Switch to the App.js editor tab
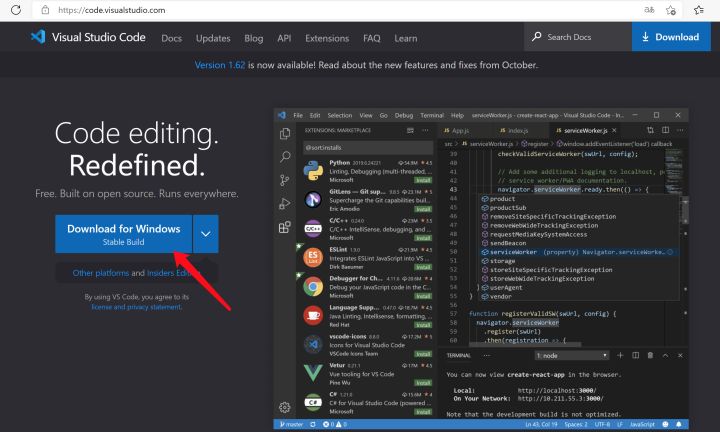Screen dimensions: 720x432 point(456,131)
